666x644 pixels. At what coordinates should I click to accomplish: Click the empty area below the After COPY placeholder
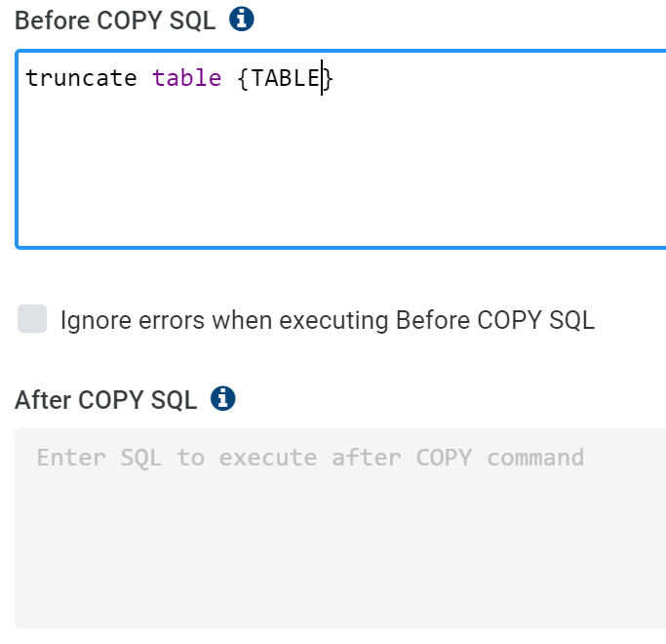tap(339, 552)
